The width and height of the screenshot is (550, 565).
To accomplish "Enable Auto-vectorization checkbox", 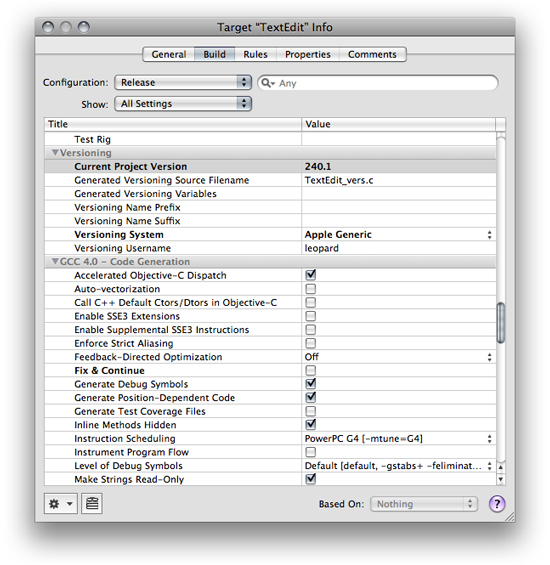I will tap(310, 289).
